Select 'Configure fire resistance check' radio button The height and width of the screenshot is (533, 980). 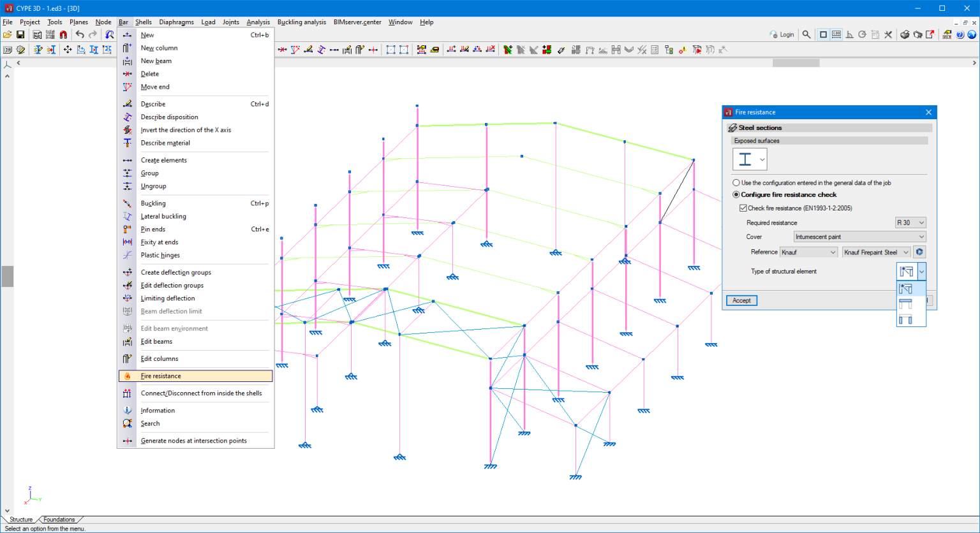click(x=736, y=194)
